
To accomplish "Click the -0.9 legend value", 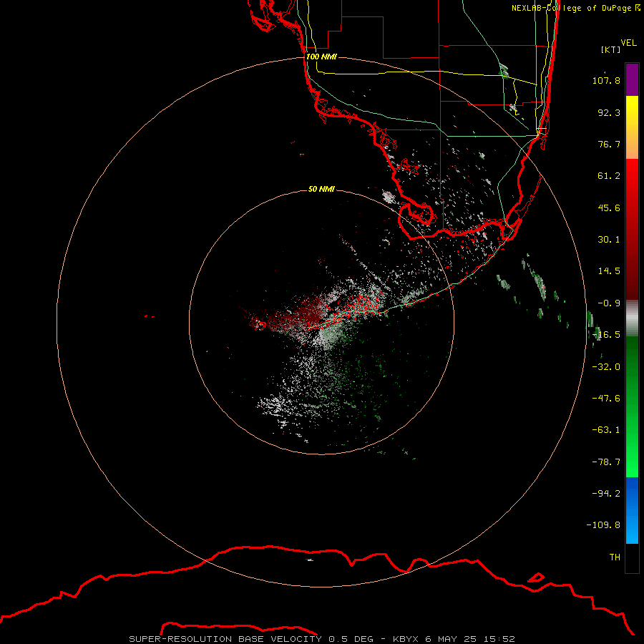I will point(609,303).
